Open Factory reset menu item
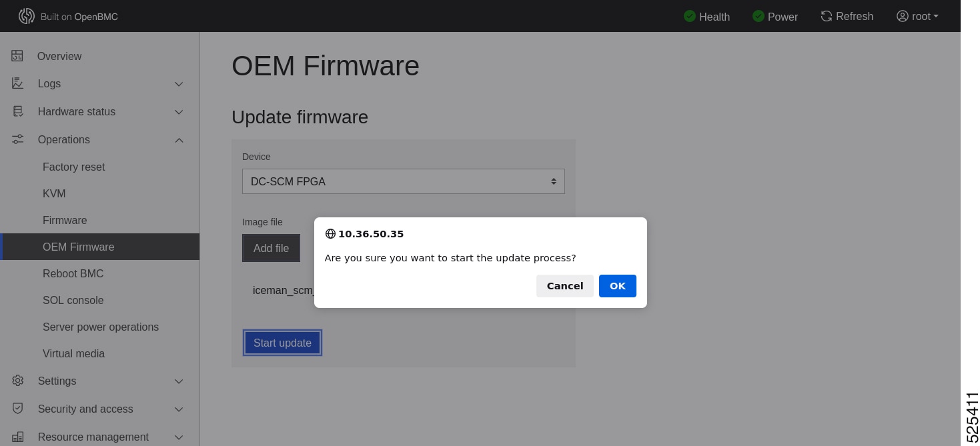This screenshot has width=980, height=446. coord(73,167)
